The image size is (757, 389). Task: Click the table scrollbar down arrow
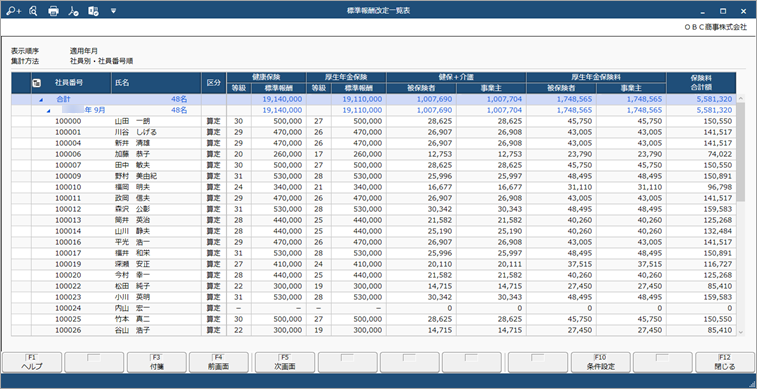click(x=741, y=332)
